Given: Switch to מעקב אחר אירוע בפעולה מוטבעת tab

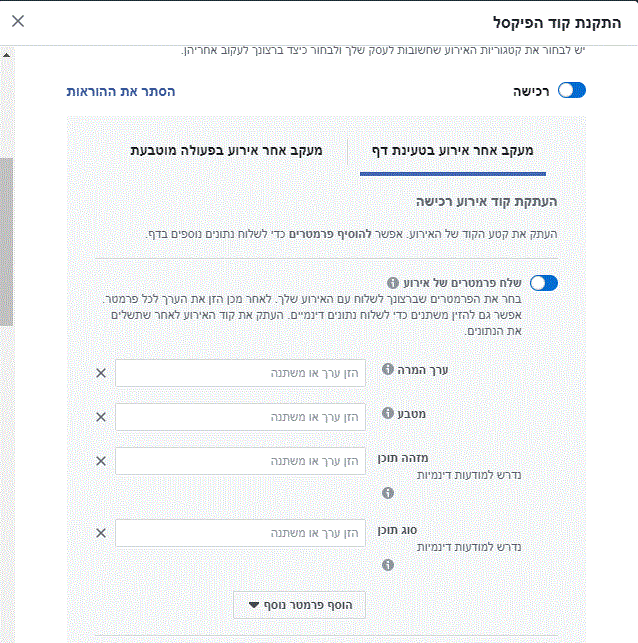Looking at the screenshot, I should [226, 150].
